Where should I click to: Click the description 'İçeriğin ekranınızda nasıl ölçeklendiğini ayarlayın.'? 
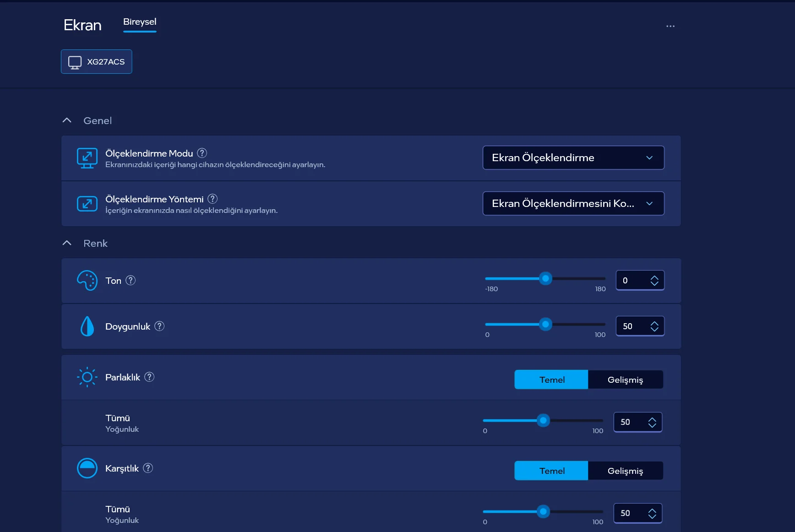click(191, 211)
